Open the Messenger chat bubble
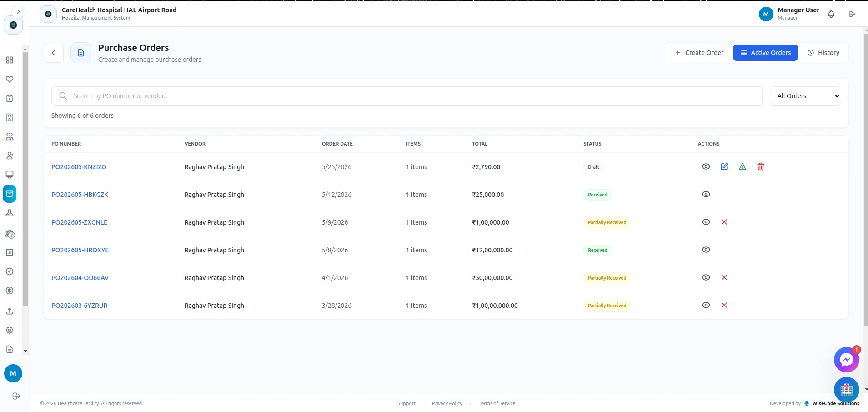868x412 pixels. coord(846,360)
